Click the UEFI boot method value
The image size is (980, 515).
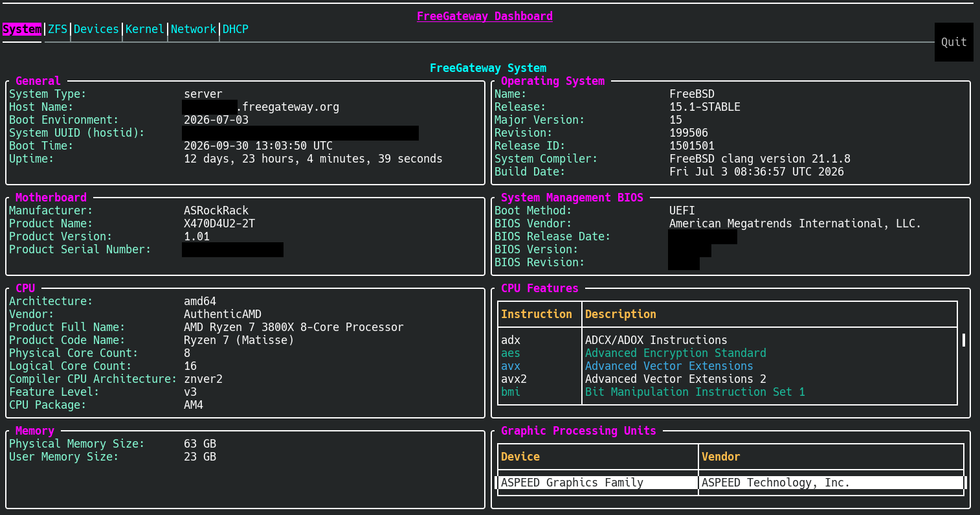pos(682,211)
